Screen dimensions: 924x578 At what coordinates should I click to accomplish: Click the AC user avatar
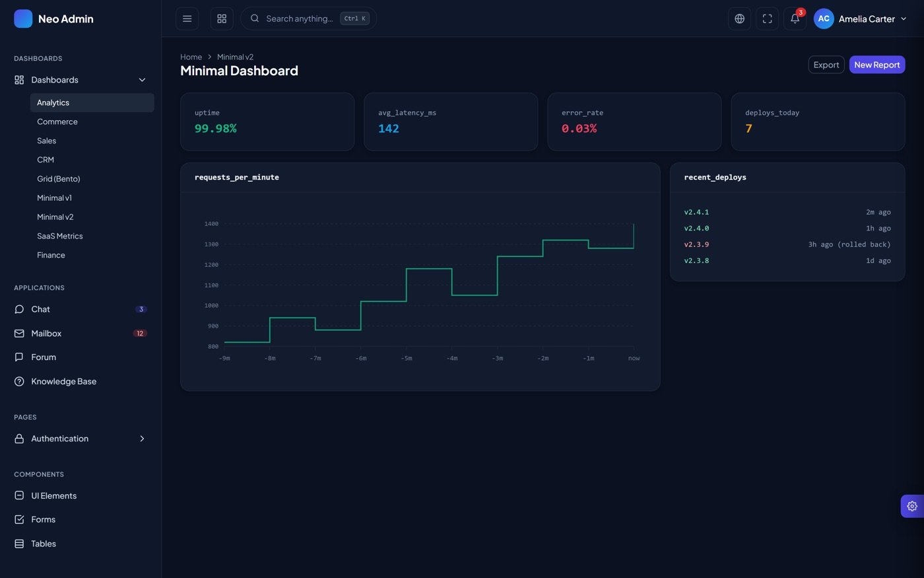(824, 18)
